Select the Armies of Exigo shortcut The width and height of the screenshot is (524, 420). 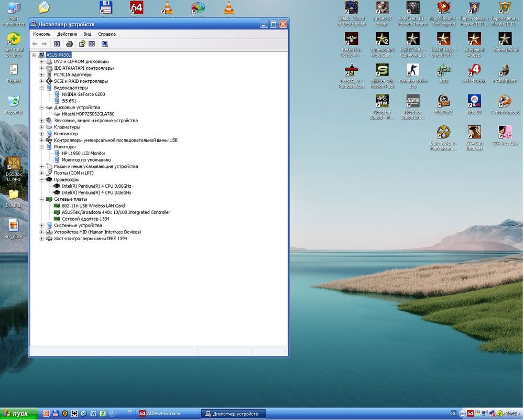pos(383,14)
